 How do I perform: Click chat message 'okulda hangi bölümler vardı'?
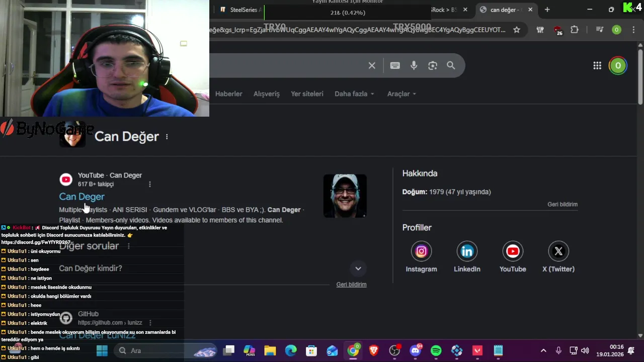point(61,296)
